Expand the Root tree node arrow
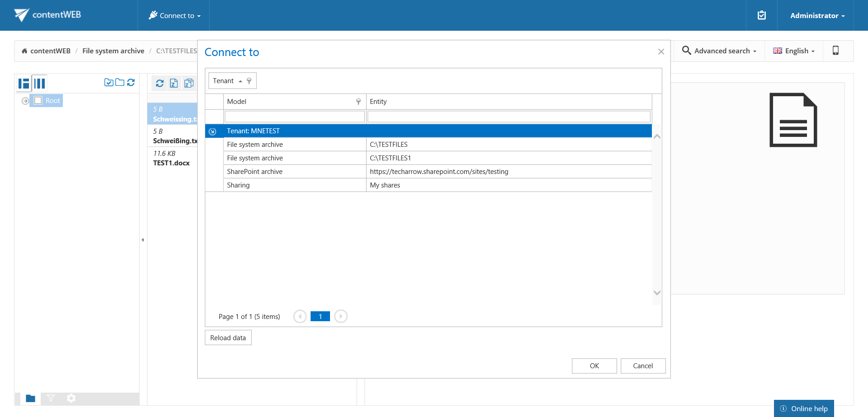This screenshot has width=868, height=417. pyautogui.click(x=25, y=101)
